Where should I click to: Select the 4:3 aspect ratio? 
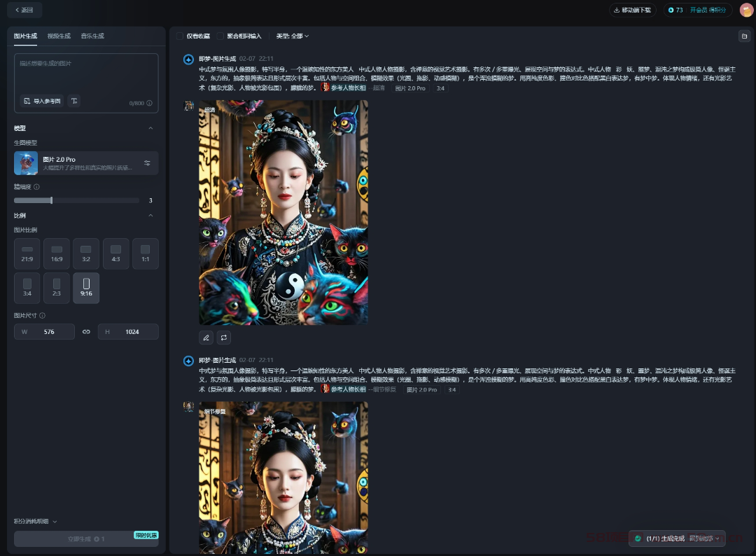tap(115, 253)
